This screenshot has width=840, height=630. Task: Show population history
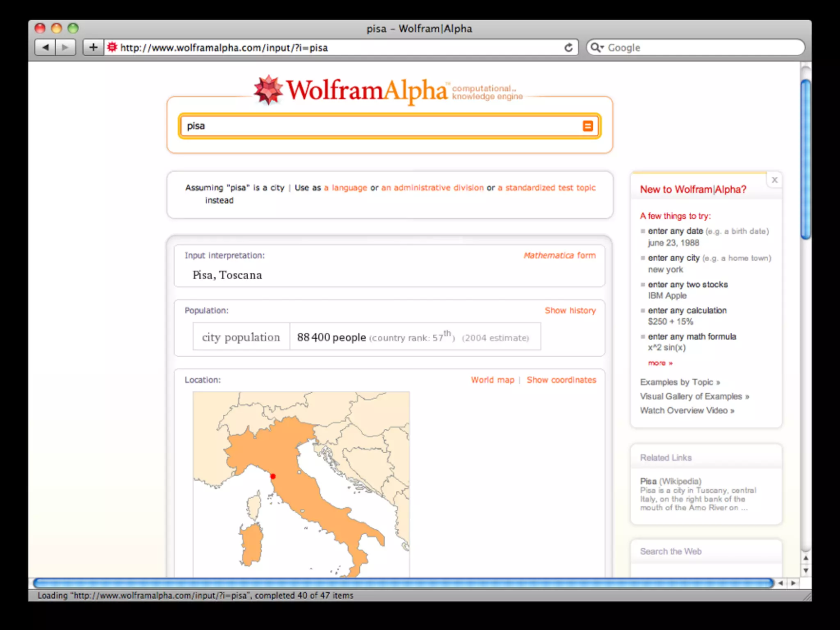point(570,310)
